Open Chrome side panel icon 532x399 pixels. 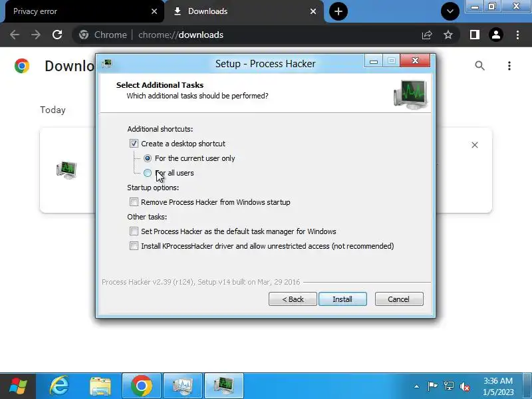(475, 35)
